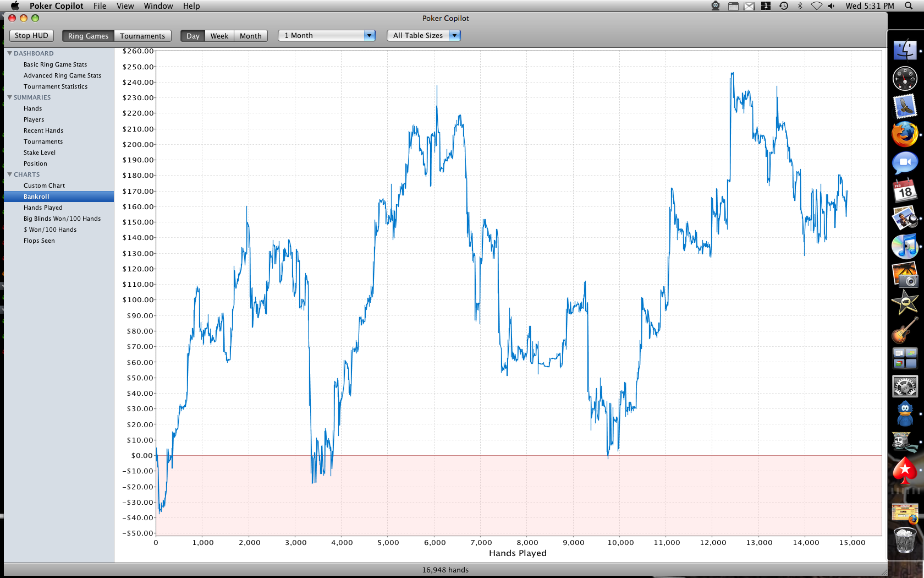
Task: Open Spotlight search magnifier
Action: pyautogui.click(x=909, y=6)
